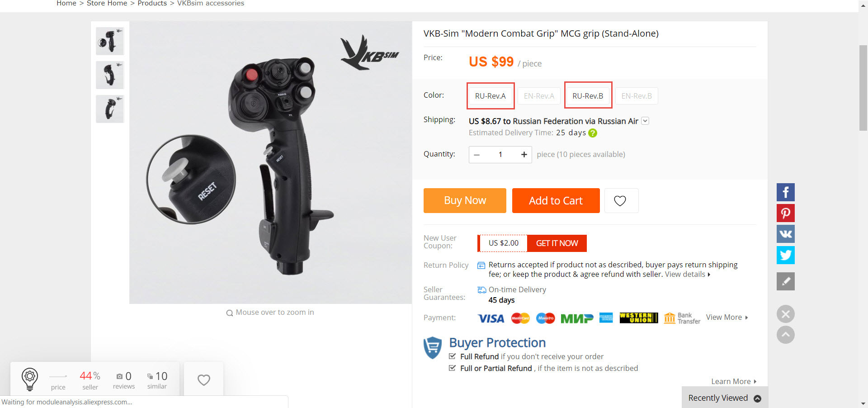Increase quantity with plus button
This screenshot has height=408, width=868.
[524, 155]
